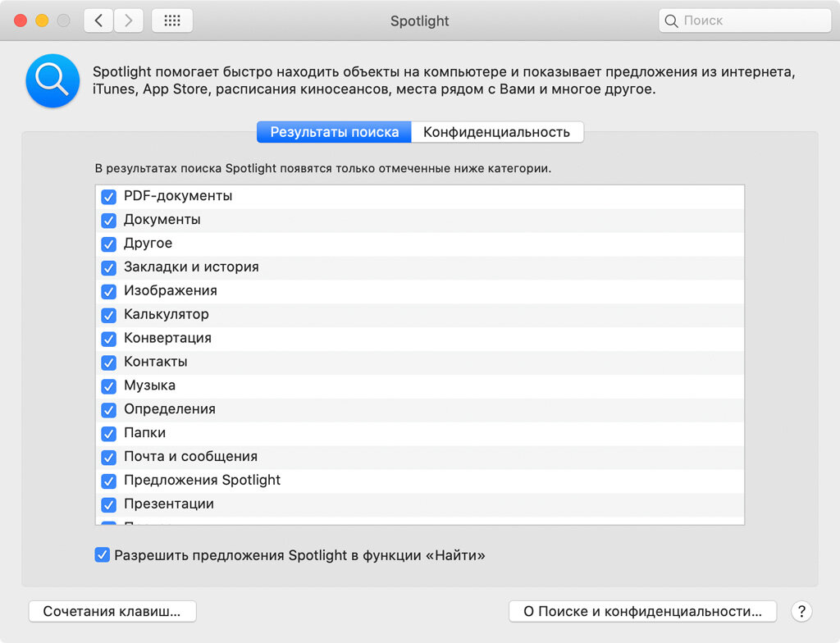This screenshot has width=840, height=643.
Task: Toggle Почта и сообщения checkbox
Action: pyautogui.click(x=109, y=457)
